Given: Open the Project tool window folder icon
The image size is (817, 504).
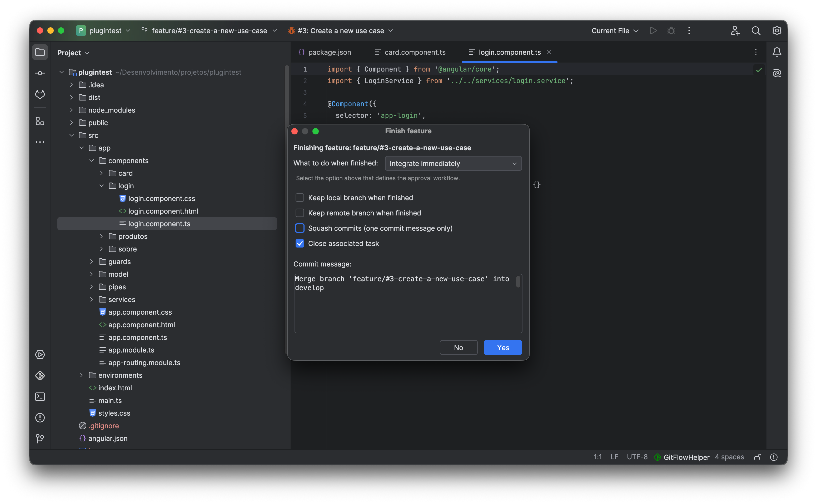Looking at the screenshot, I should (x=40, y=52).
